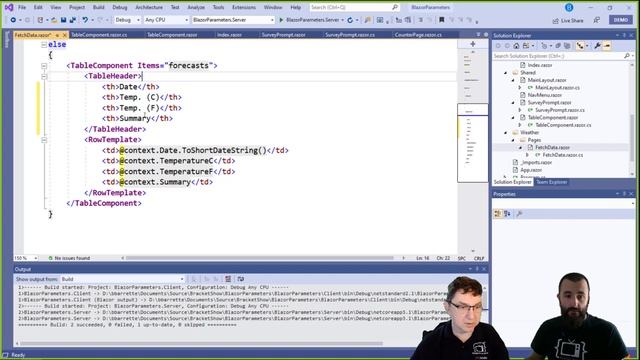640x360 pixels.
Task: Open the Extensions menu
Action: pyautogui.click(x=244, y=7)
